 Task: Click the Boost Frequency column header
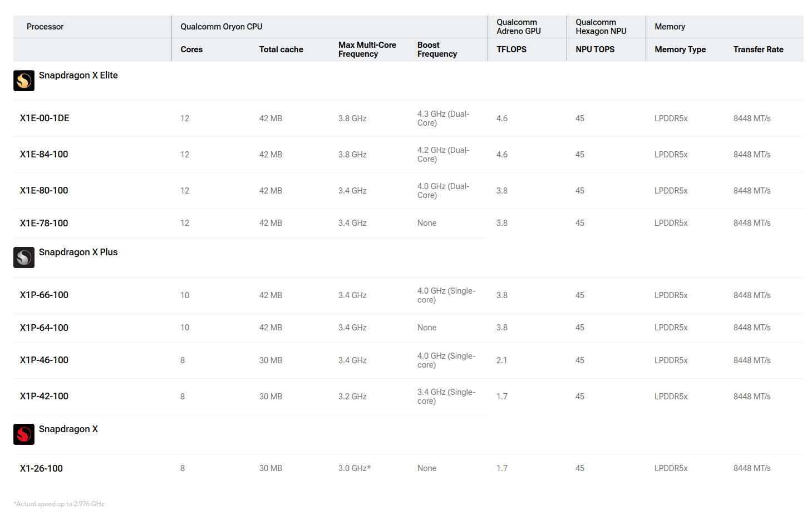click(x=437, y=49)
